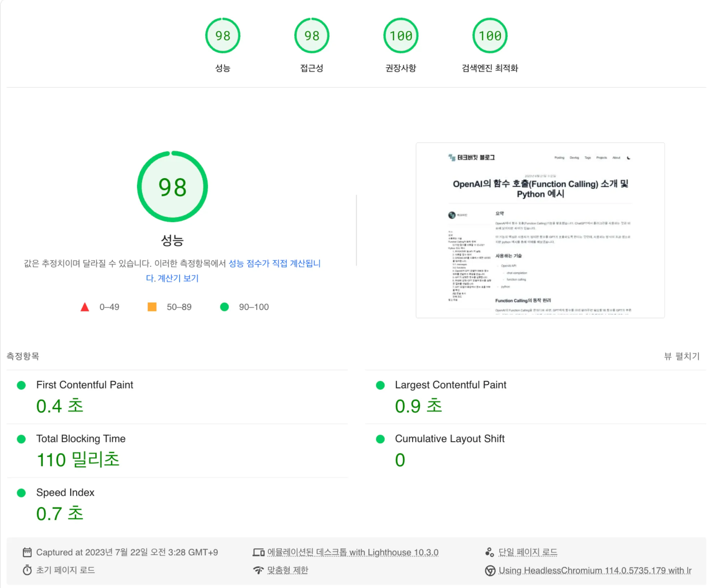This screenshot has width=707, height=588.
Task: Open 에뮬레이션된 데스크톱 with Lighthouse 10.3.0 details
Action: point(353,552)
